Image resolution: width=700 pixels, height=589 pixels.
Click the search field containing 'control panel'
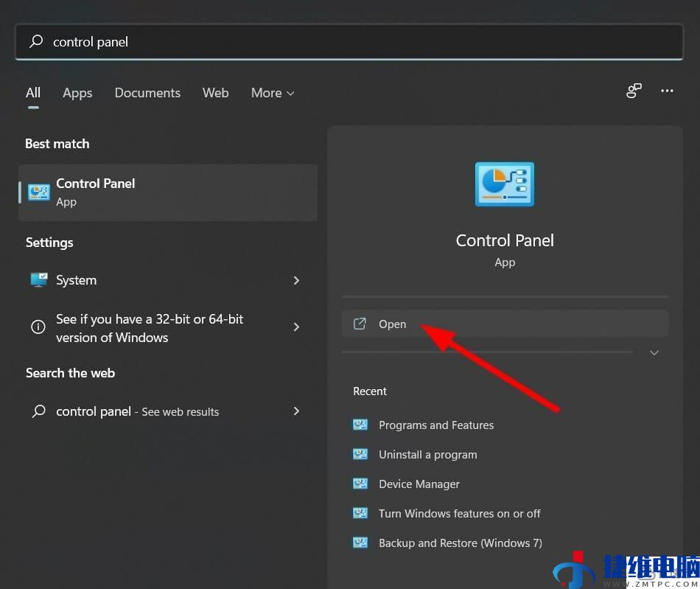349,41
